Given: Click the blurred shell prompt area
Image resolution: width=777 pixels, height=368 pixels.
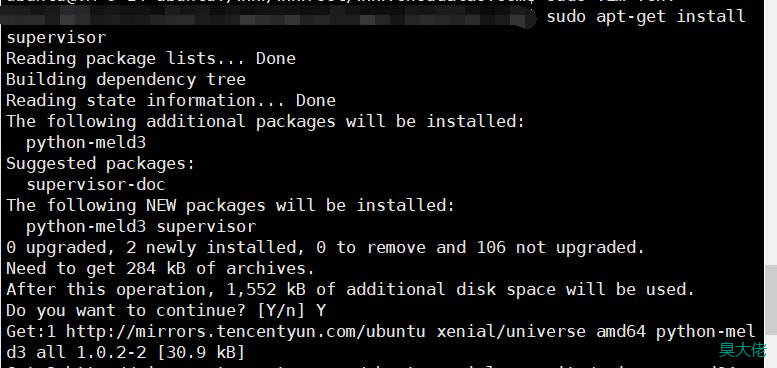Looking at the screenshot, I should pos(268,17).
